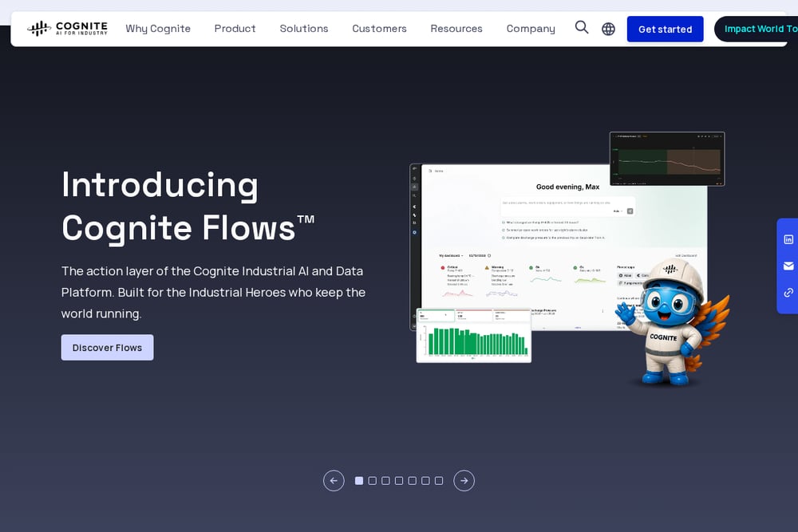This screenshot has height=532, width=798.
Task: Click the green bar chart thumbnail
Action: pos(474,336)
